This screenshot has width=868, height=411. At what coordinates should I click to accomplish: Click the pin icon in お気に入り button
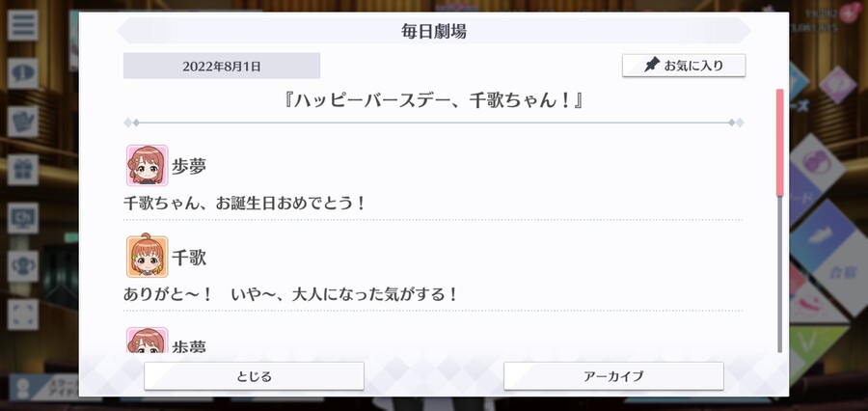point(652,66)
